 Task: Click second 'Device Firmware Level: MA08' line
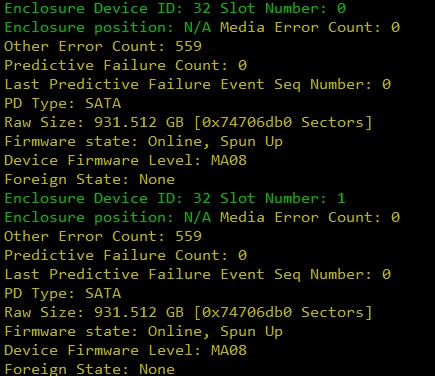[125, 350]
